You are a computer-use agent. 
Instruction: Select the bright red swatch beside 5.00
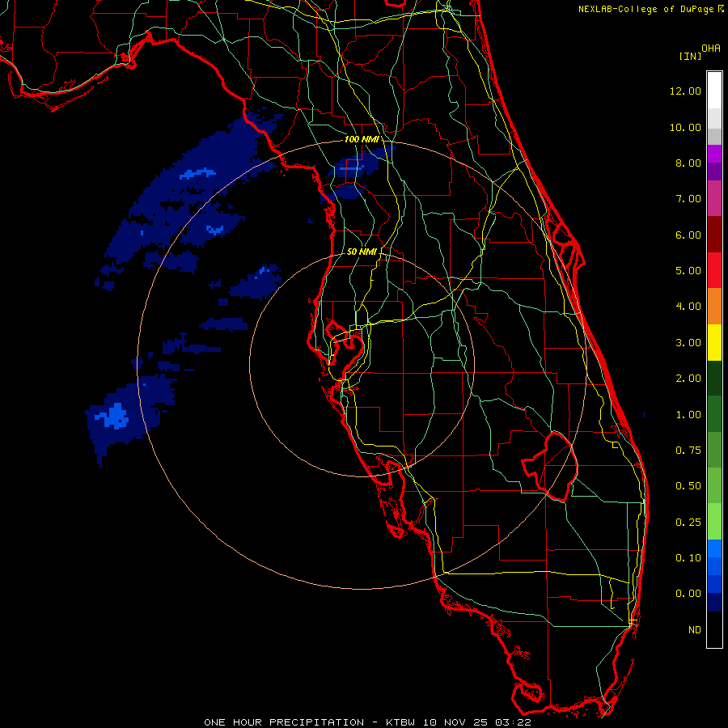tap(714, 270)
